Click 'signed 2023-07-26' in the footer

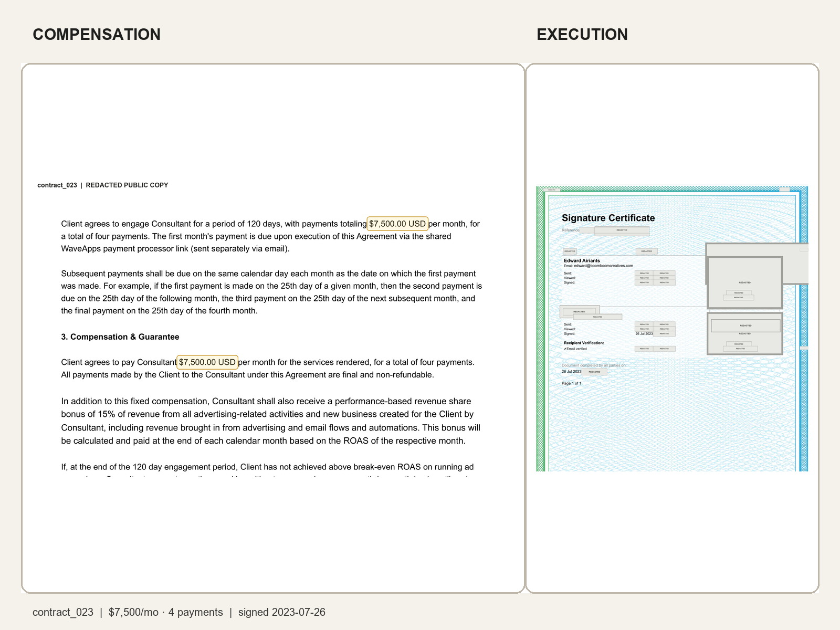[x=282, y=612]
